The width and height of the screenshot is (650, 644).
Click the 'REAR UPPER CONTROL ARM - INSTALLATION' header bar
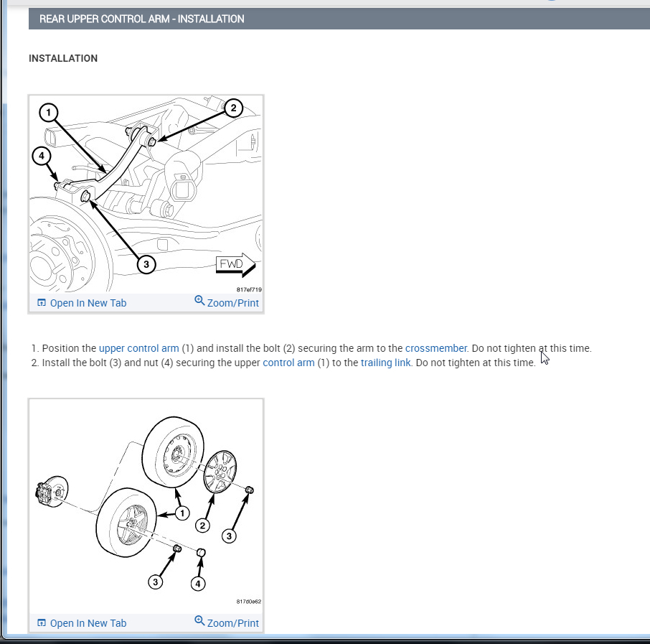339,19
